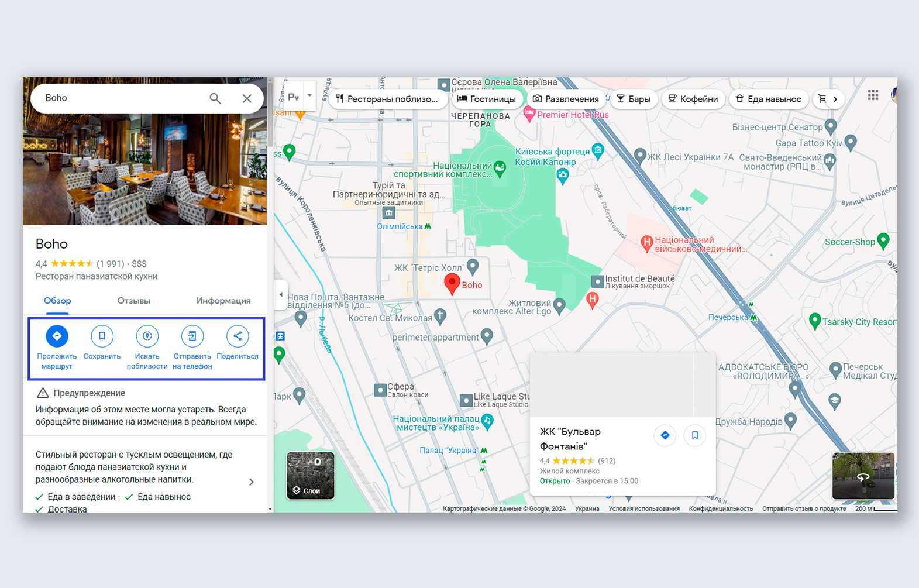Show more category chips with right arrow
This screenshot has width=919, height=588.
coord(835,99)
